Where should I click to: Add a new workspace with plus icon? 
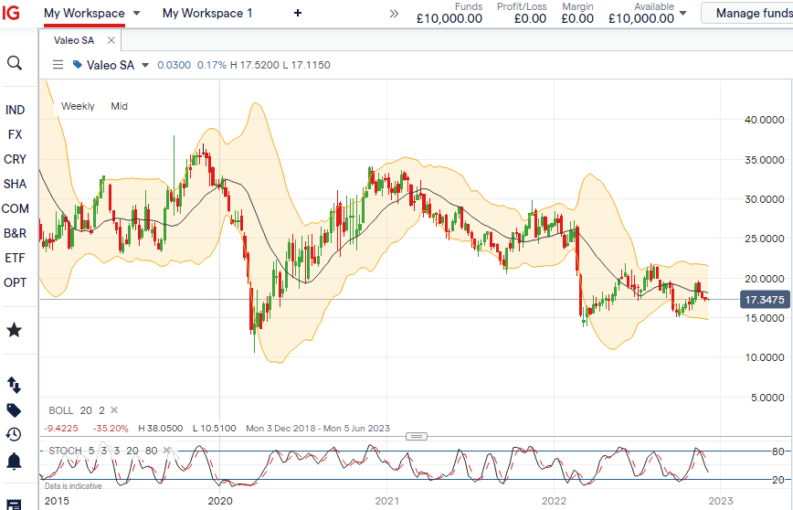[298, 13]
